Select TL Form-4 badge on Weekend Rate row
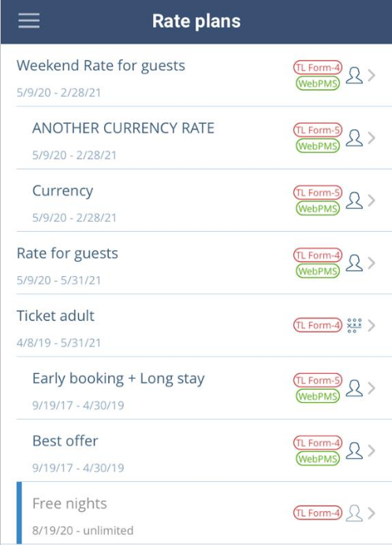Viewport: 392px width, 545px height. (318, 67)
